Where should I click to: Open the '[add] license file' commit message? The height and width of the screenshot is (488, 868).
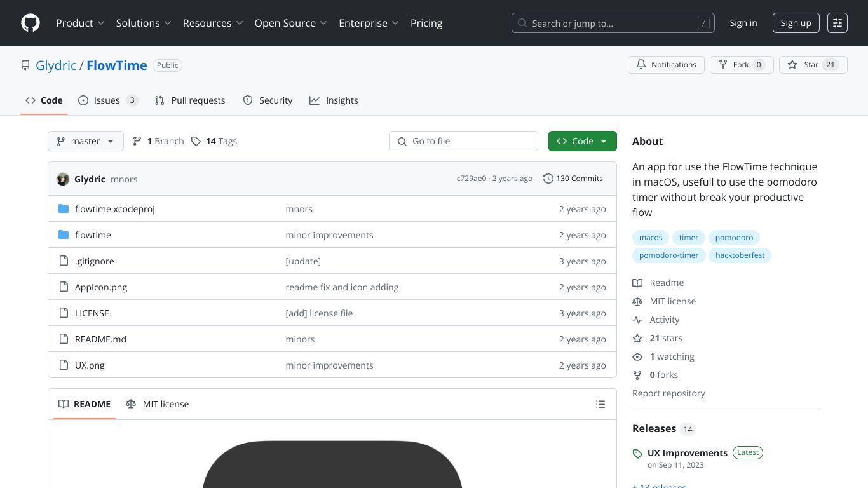(319, 313)
